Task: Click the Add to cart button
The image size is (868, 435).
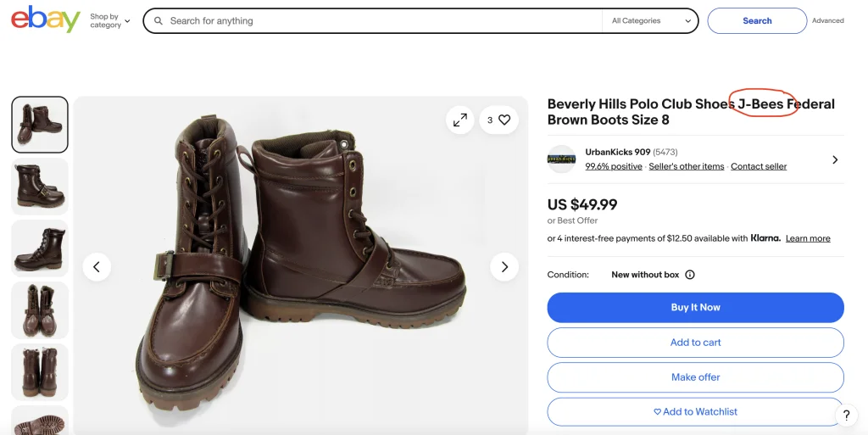Action: (695, 343)
